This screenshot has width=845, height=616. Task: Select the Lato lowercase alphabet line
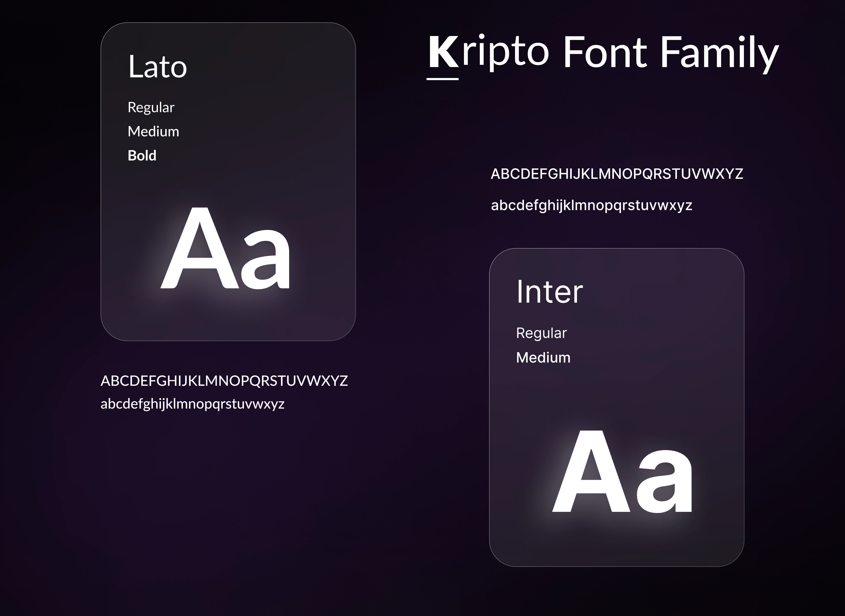click(x=192, y=404)
